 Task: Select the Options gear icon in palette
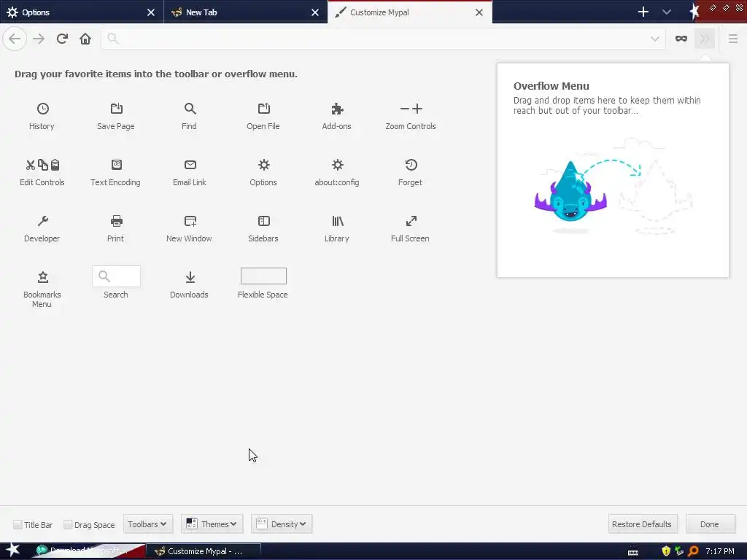coord(263,165)
